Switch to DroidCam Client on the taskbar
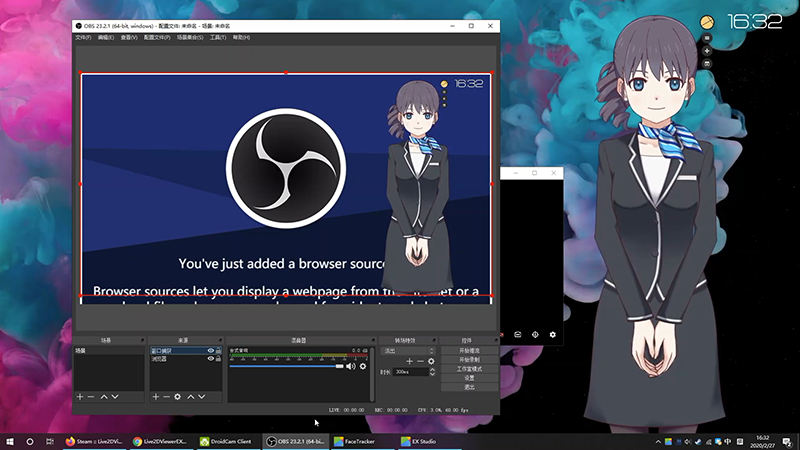800x450 pixels. point(227,441)
